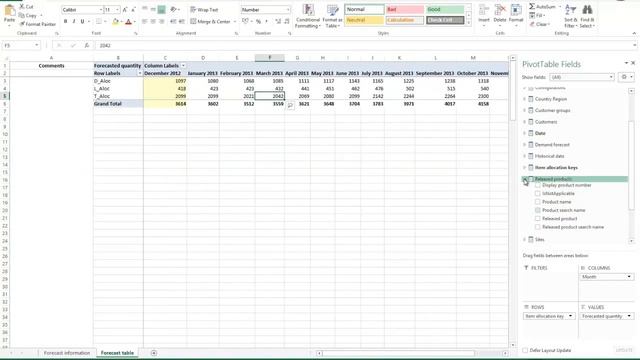Toggle bold formatting
The width and height of the screenshot is (640, 360).
click(65, 21)
